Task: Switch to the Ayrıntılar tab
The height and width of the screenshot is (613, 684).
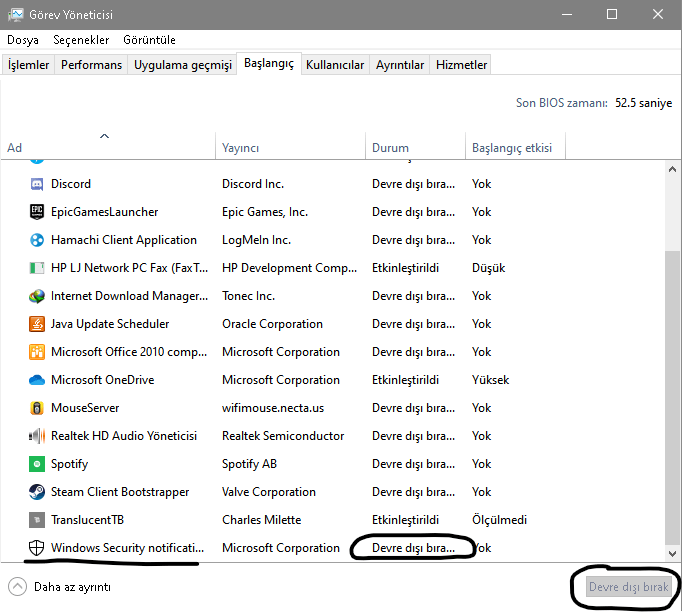Action: (x=400, y=65)
